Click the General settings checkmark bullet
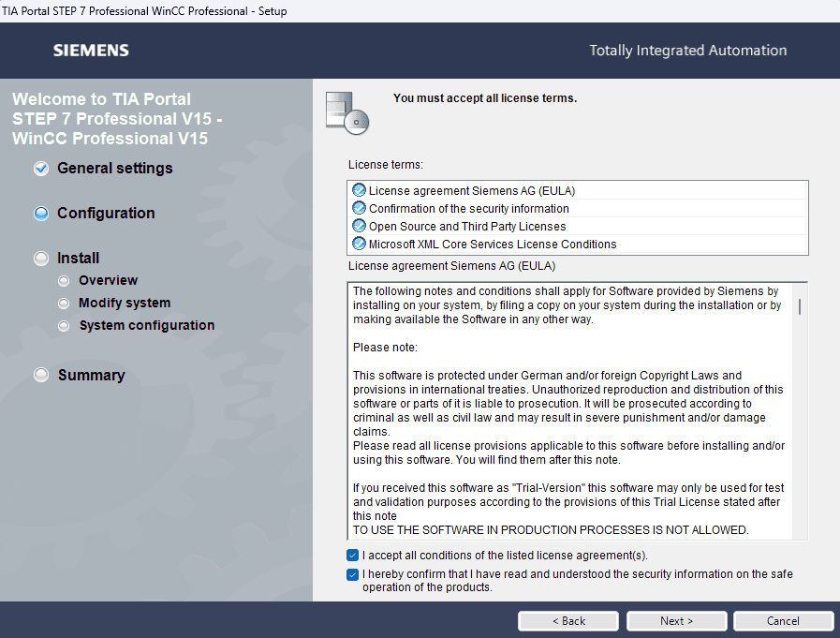The width and height of the screenshot is (840, 638). [x=40, y=169]
